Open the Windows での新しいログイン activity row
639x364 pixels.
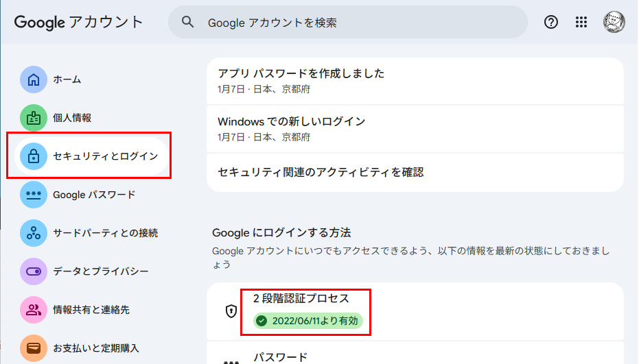click(x=415, y=129)
